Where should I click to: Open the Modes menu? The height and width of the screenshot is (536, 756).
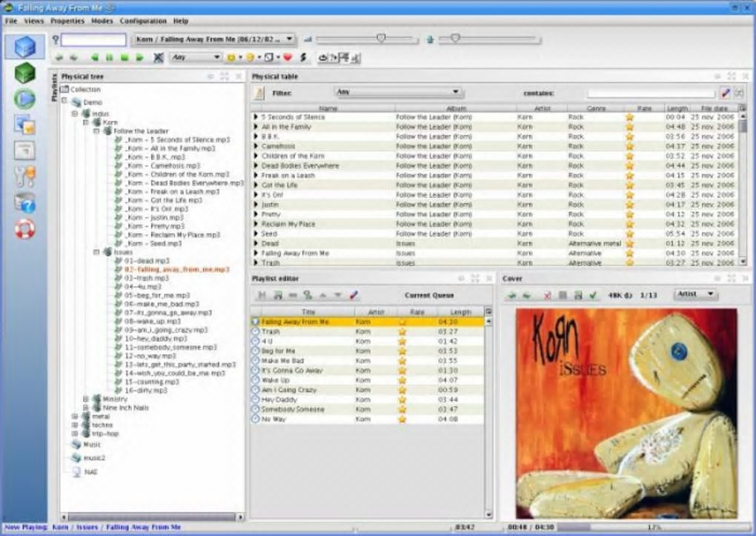tap(102, 21)
